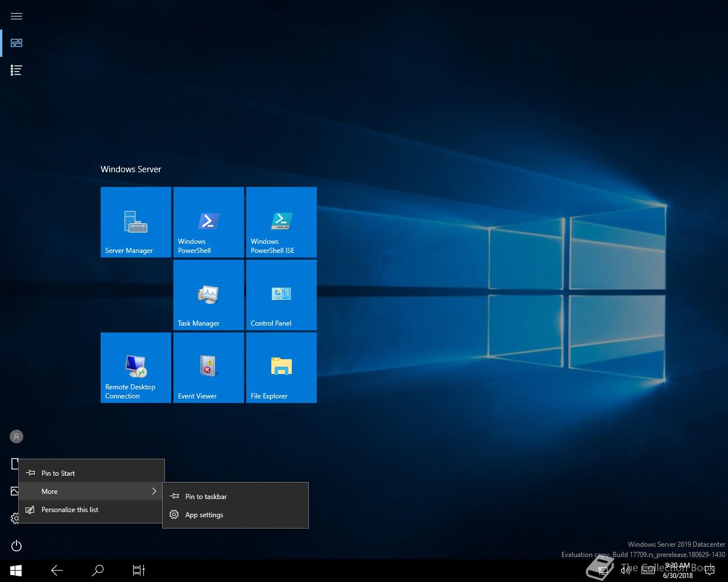Open Remote Desktop Connection tile
This screenshot has height=582, width=728.
tap(136, 368)
